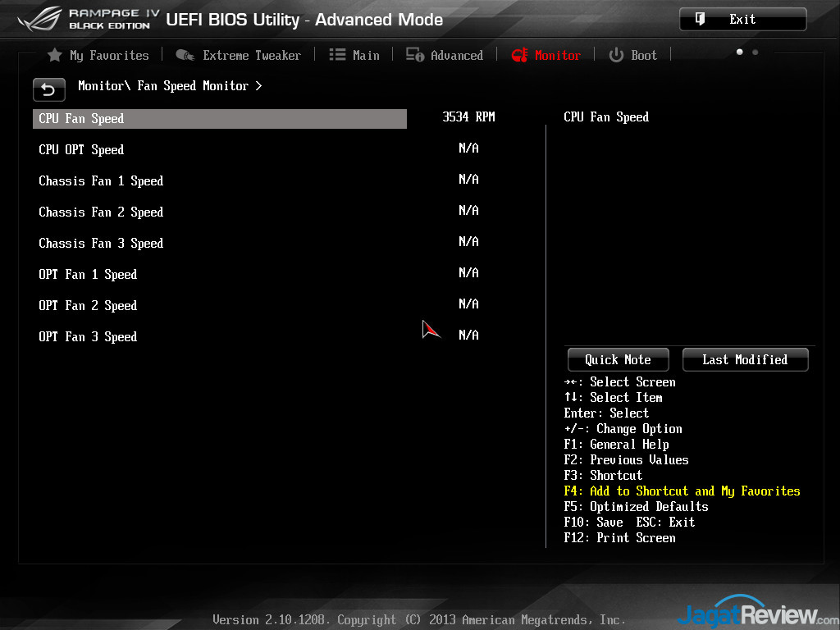Click the Monitor\ Fan Speed Monitor breadcrumb
840x630 pixels.
(169, 85)
